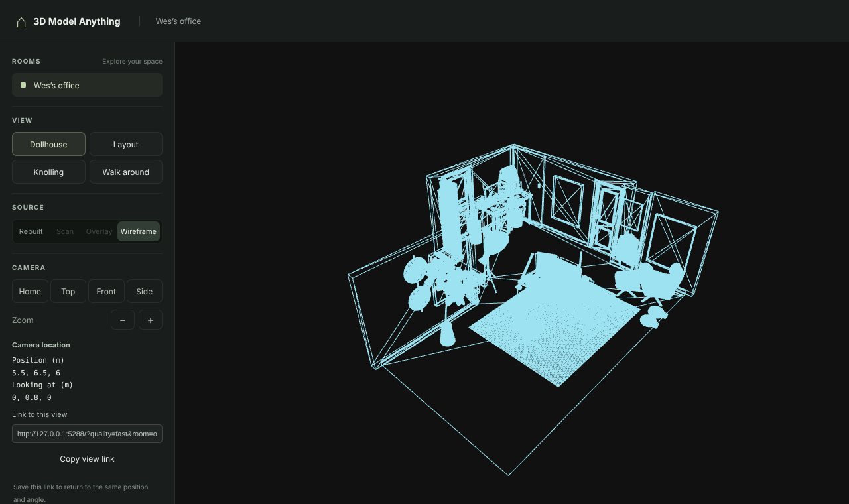Select the Rebuilt source option
Viewport: 849px width, 504px height.
pos(31,231)
